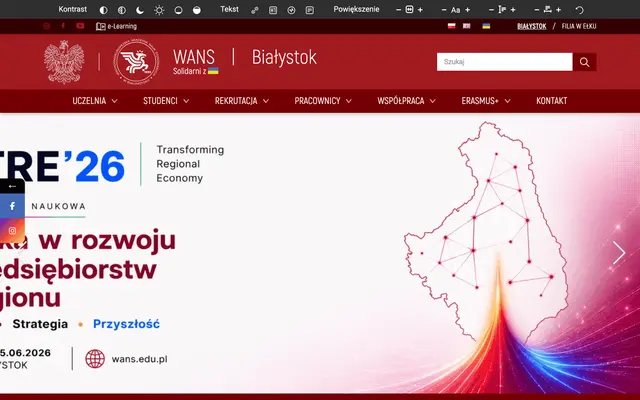Decrease page zoom with first minus
This screenshot has width=640, height=400.
(398, 10)
